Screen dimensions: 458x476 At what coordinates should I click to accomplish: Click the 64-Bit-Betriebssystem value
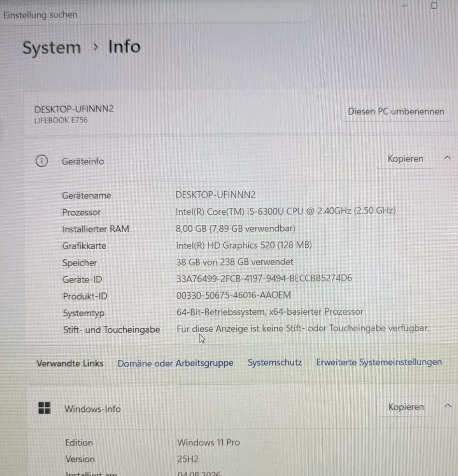click(x=270, y=312)
